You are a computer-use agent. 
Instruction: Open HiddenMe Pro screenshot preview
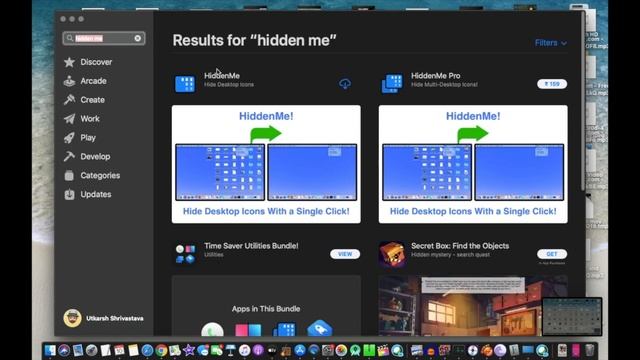(x=473, y=164)
